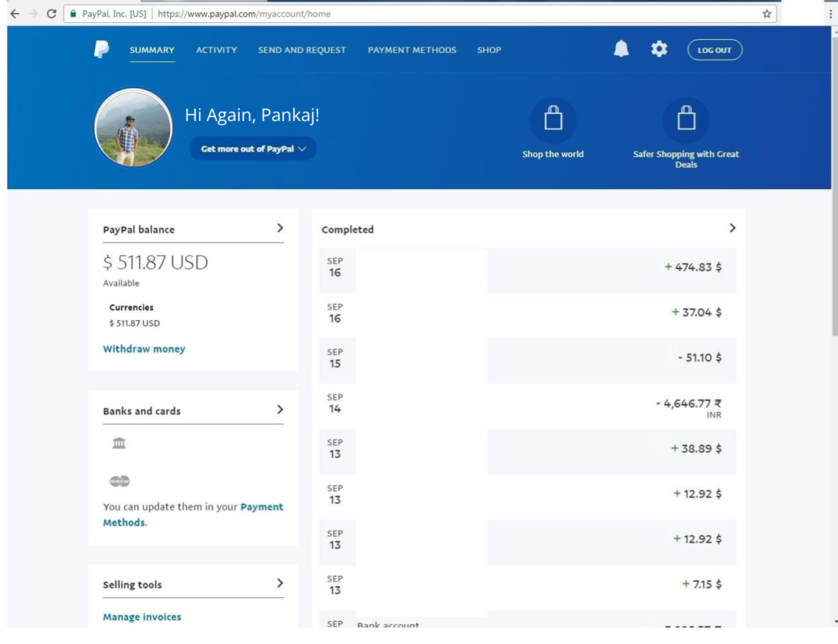This screenshot has height=644, width=838.
Task: Click the secure padlock icon in address bar
Action: [73, 14]
